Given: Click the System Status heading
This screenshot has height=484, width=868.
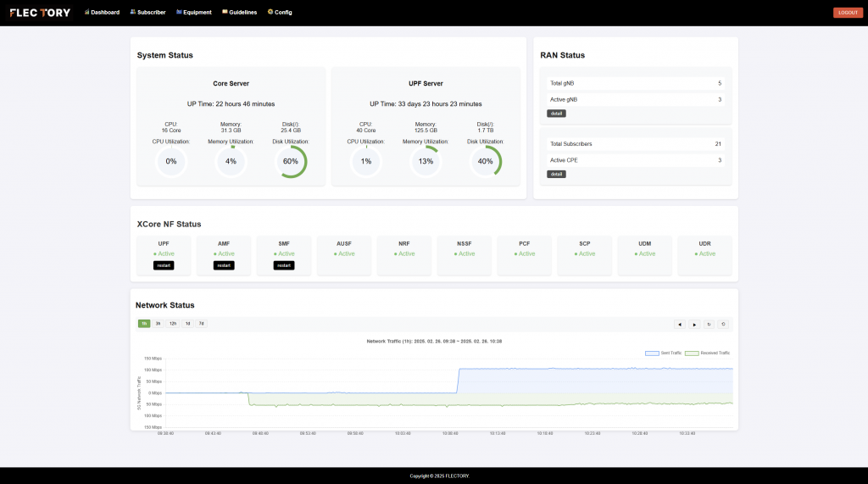Looking at the screenshot, I should coord(165,55).
